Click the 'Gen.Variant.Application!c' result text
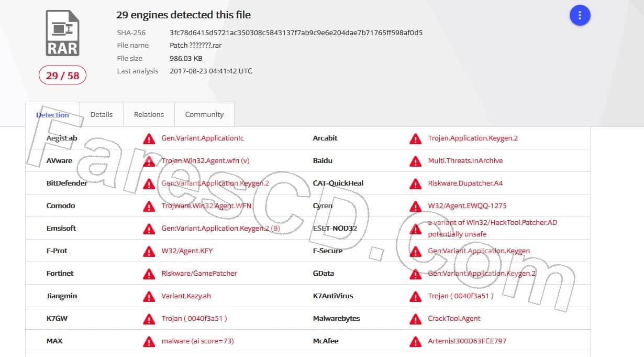 point(203,138)
